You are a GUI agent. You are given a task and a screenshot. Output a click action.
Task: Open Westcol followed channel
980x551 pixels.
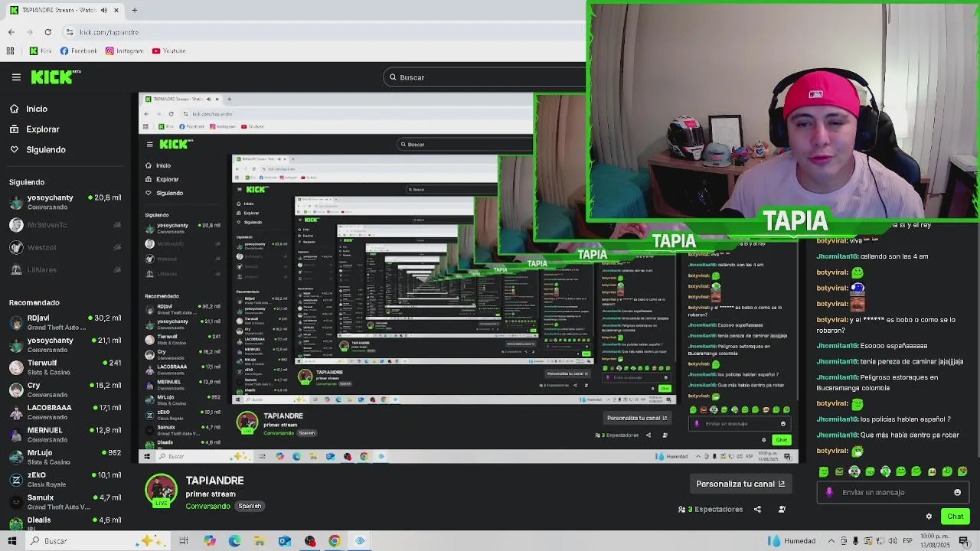[65, 247]
